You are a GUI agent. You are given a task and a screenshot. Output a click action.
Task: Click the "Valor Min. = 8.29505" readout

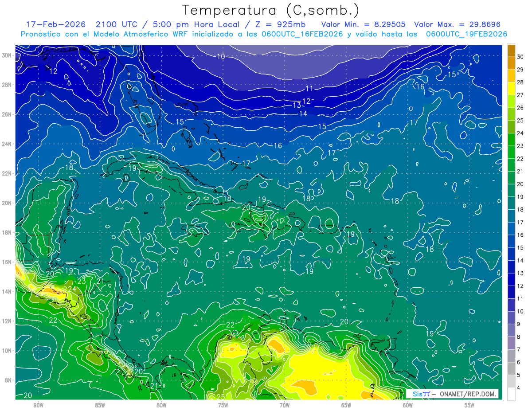364,24
